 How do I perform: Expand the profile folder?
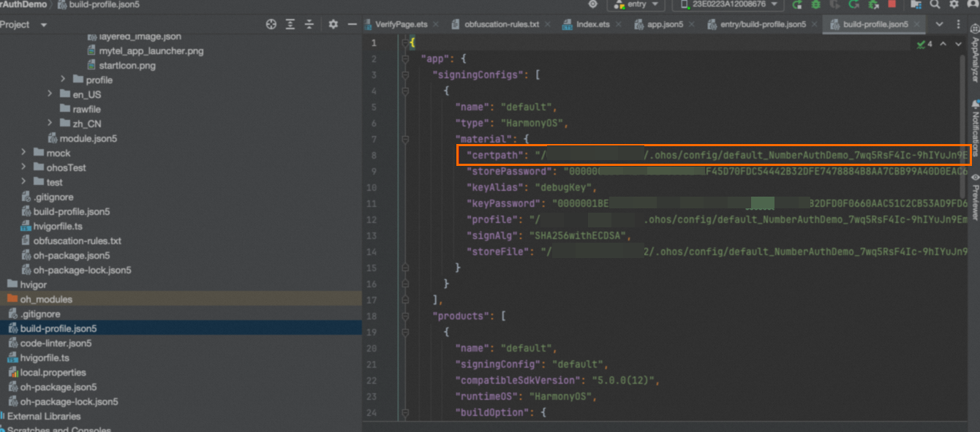(x=63, y=80)
